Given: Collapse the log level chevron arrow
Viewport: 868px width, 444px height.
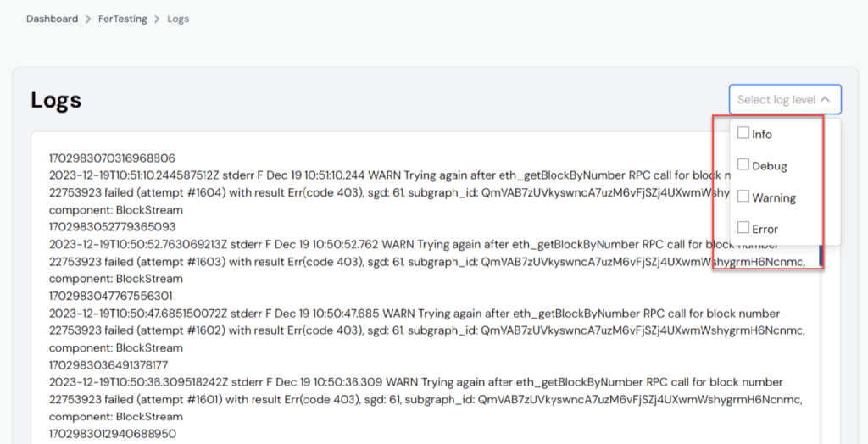Looking at the screenshot, I should pos(825,100).
